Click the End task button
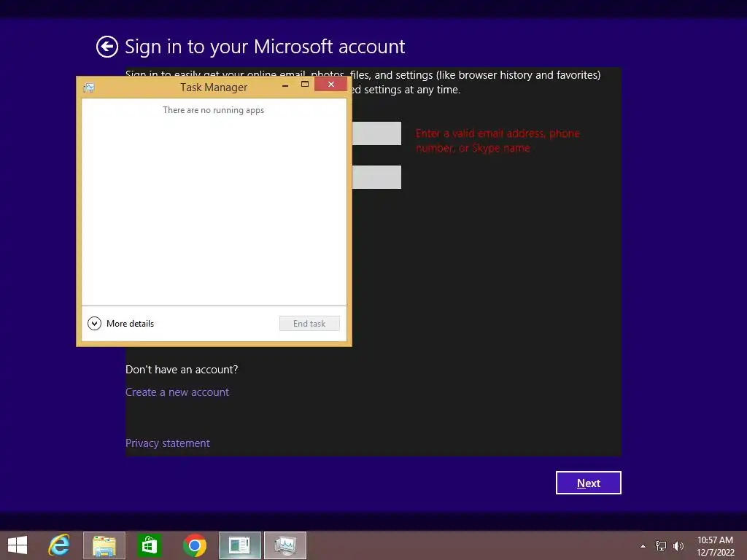This screenshot has height=560, width=747. tap(309, 324)
